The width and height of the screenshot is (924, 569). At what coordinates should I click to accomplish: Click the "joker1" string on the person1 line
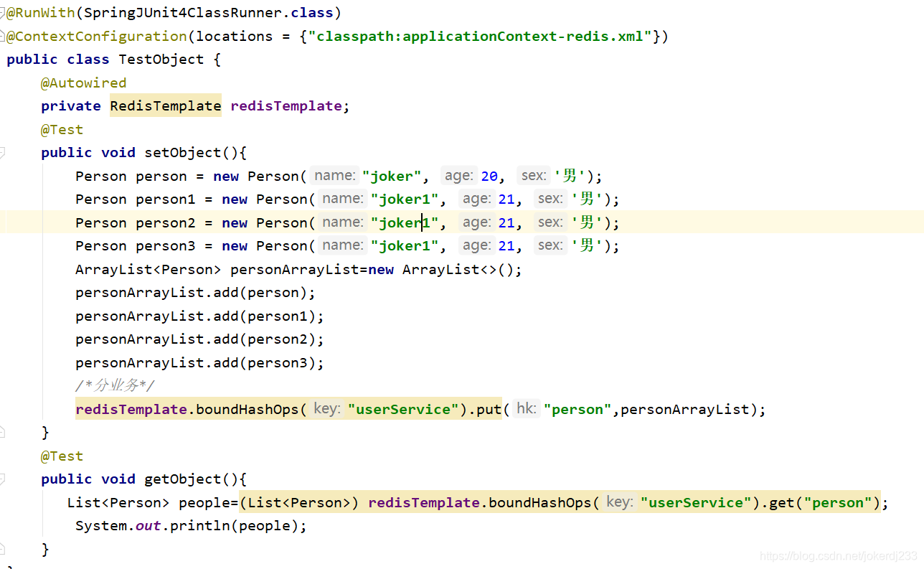coord(405,199)
